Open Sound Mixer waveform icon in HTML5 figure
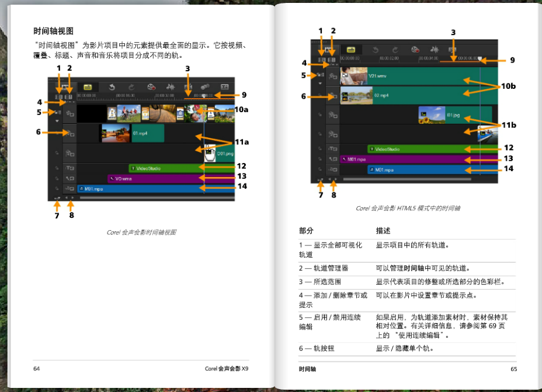 pyautogui.click(x=435, y=50)
